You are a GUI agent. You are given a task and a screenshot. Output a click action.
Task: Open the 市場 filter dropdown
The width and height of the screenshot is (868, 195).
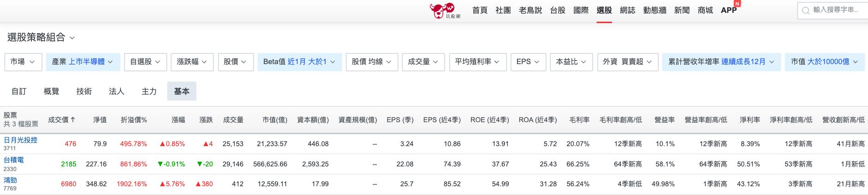tap(24, 62)
